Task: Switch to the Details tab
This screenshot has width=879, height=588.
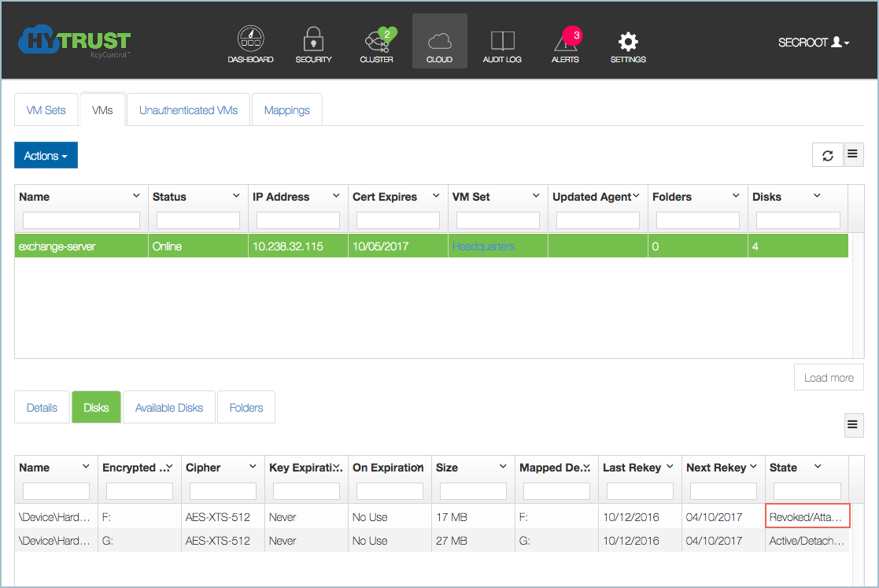Action: pyautogui.click(x=42, y=408)
